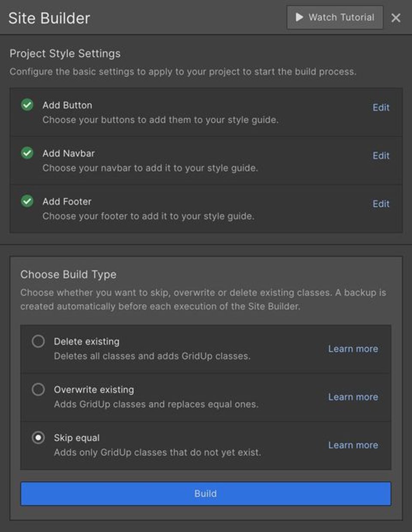Screen dimensions: 412x532
Task: Click the Site Builder panel title
Action: coord(49,18)
